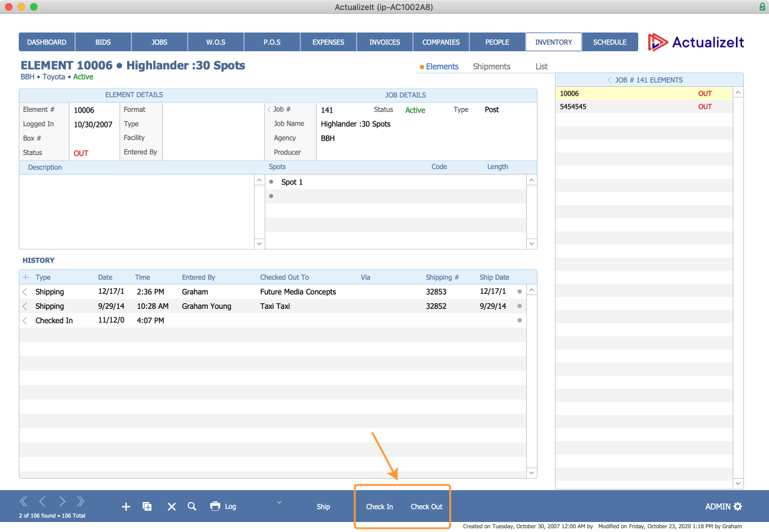Go to the previous record arrow
The width and height of the screenshot is (769, 532).
(42, 501)
